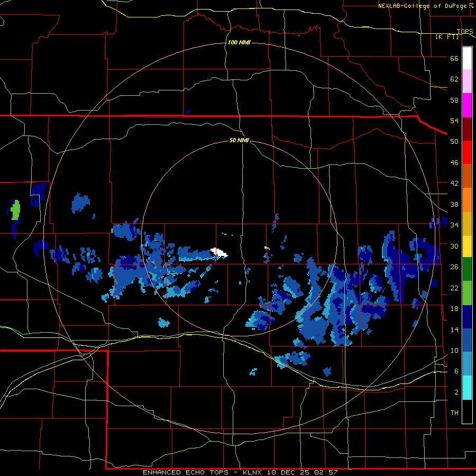Click the yellow legend color swatch
The width and height of the screenshot is (476, 476).
click(x=467, y=246)
